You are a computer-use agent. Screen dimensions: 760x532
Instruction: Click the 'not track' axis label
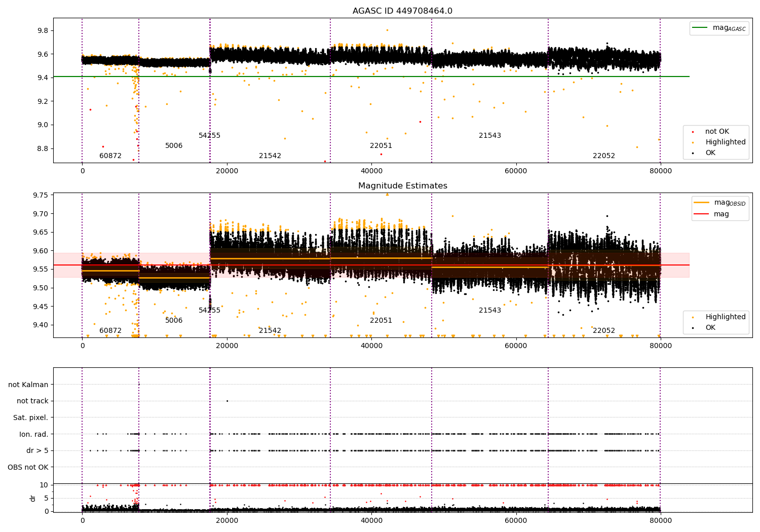(32, 401)
